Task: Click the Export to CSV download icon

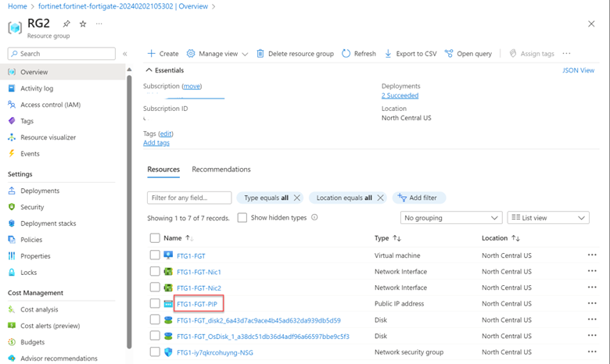Action: (x=389, y=54)
